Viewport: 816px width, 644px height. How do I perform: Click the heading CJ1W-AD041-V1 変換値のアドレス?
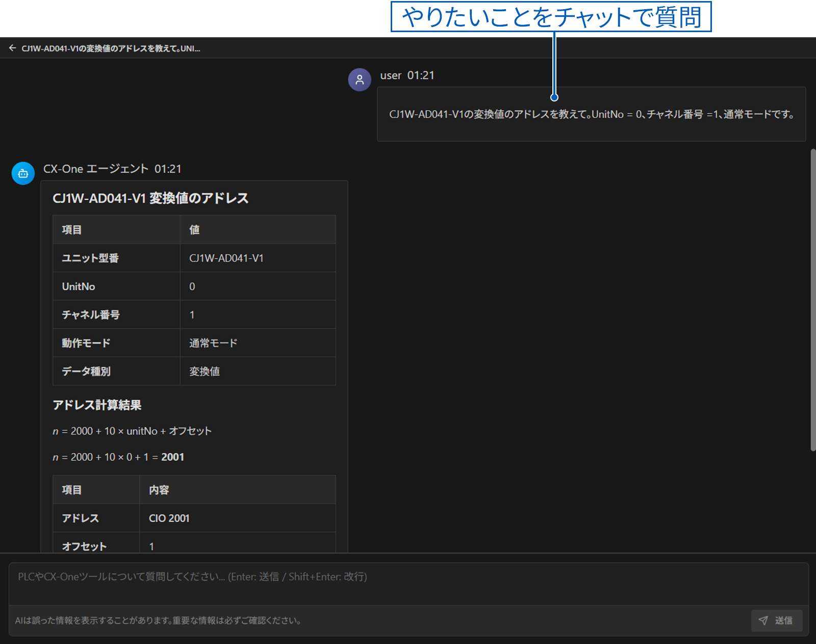[x=150, y=198]
